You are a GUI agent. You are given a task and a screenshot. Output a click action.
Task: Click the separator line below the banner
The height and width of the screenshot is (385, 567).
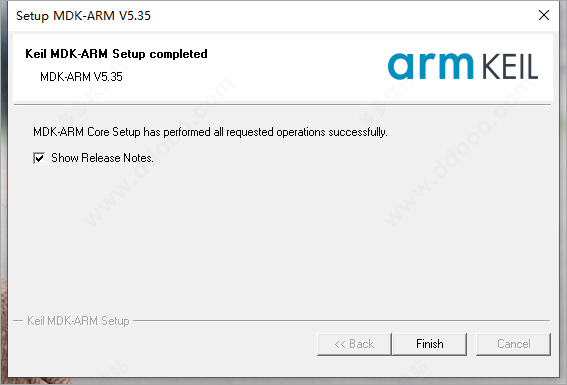point(282,105)
